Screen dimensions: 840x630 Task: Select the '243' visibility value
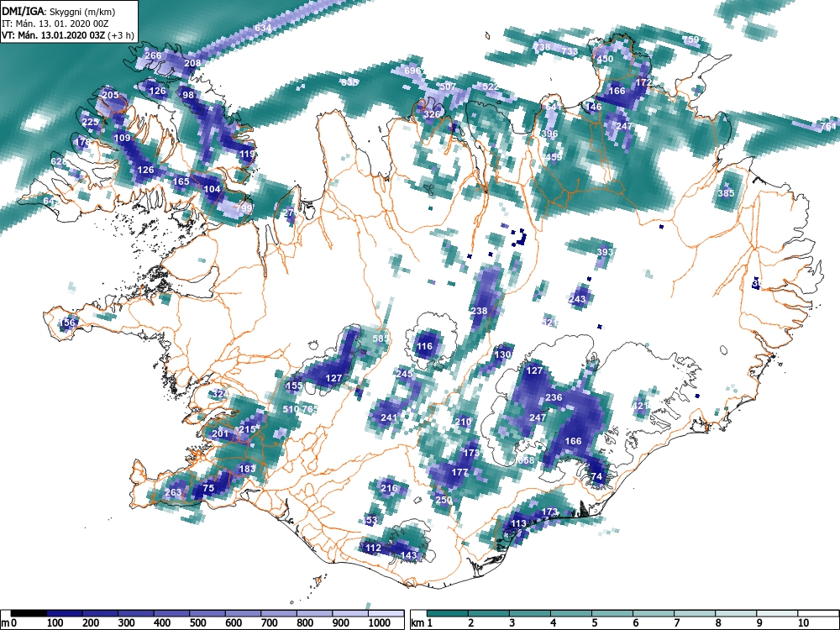[578, 299]
